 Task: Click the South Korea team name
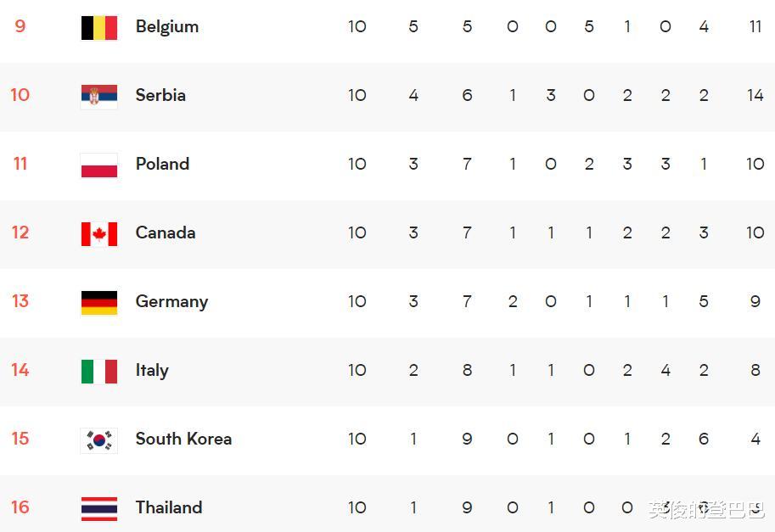[x=183, y=439]
